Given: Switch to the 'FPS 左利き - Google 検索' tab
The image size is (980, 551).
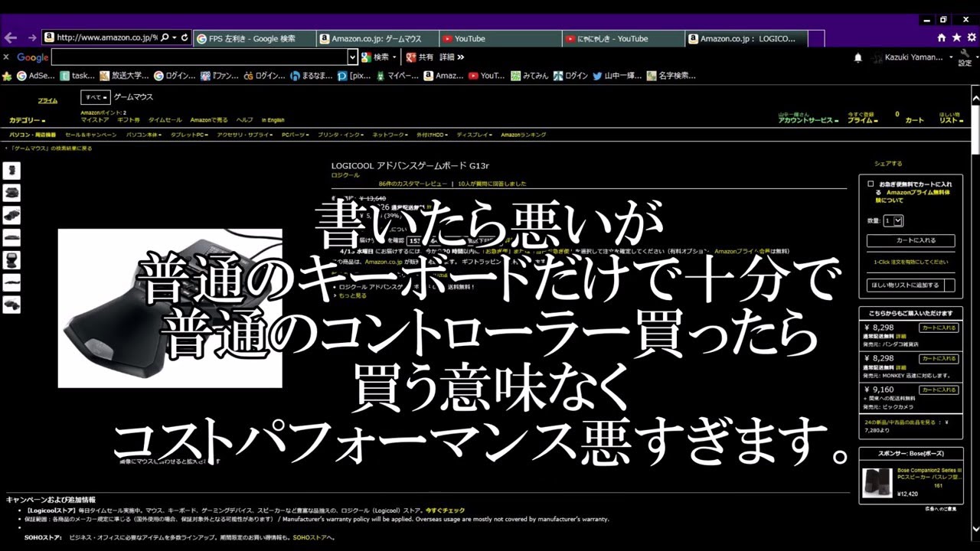Looking at the screenshot, I should coord(255,38).
